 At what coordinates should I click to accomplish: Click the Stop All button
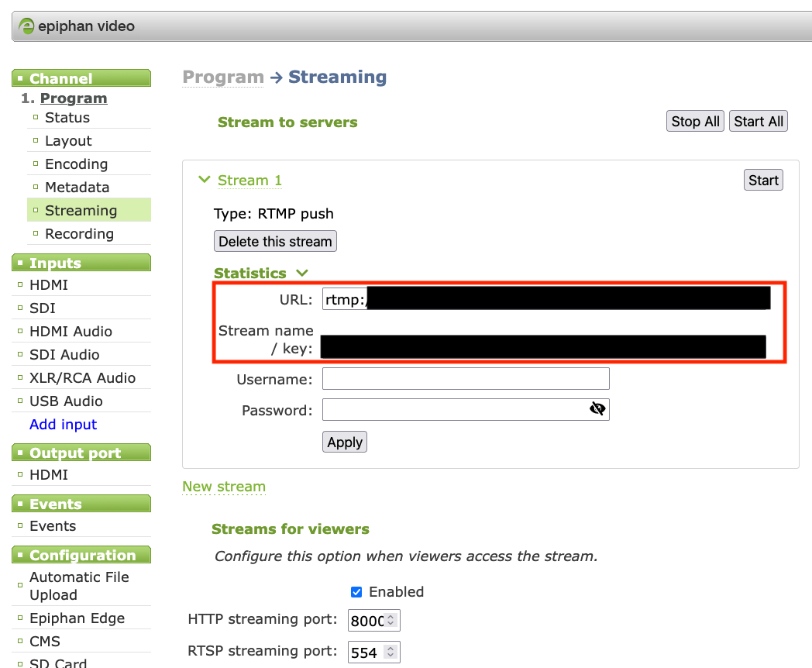tap(695, 121)
